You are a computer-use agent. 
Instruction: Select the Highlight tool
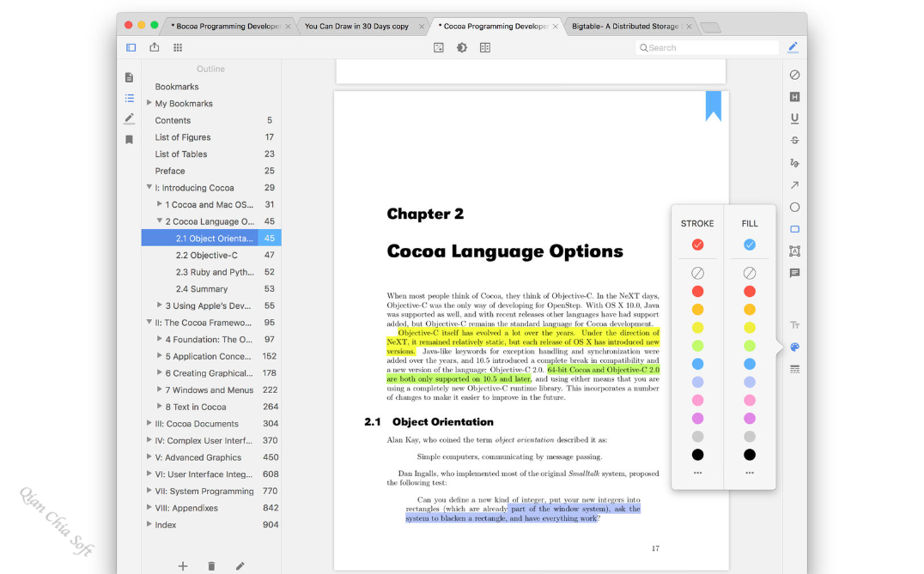point(795,97)
